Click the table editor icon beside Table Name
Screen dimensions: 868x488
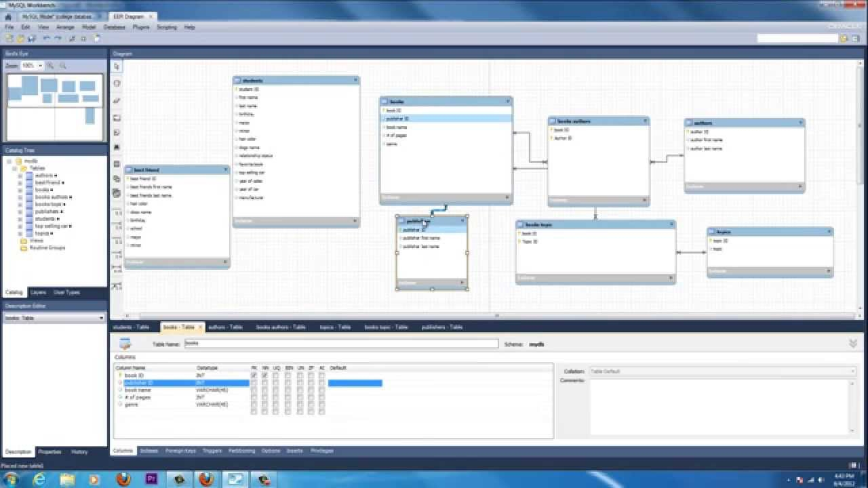125,344
